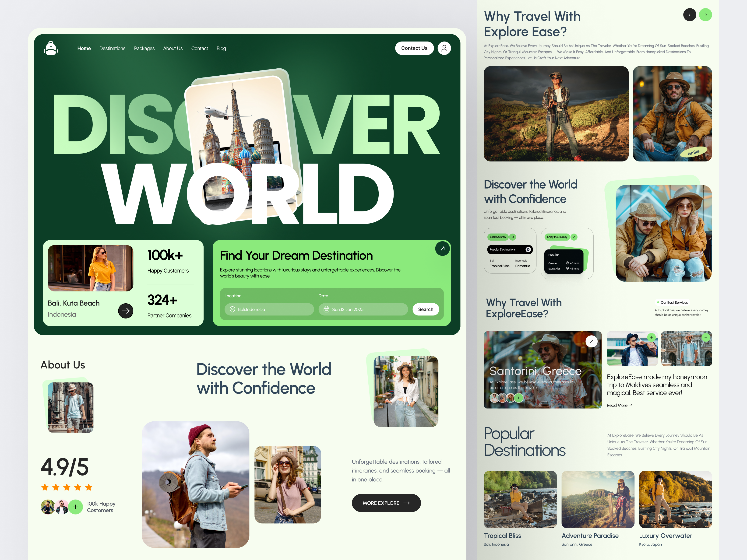Viewport: 747px width, 560px height.
Task: Click the arrow icon on Bali Kuta Beach card
Action: coord(126,311)
